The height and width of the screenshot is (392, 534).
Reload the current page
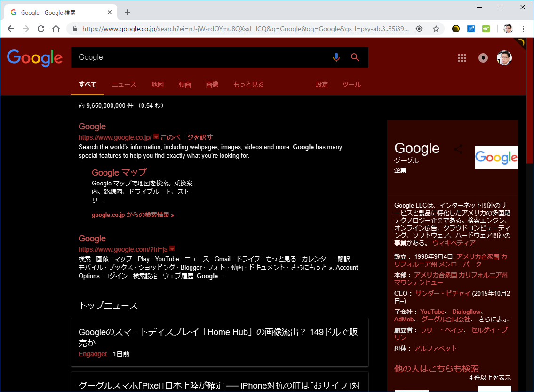pos(41,29)
